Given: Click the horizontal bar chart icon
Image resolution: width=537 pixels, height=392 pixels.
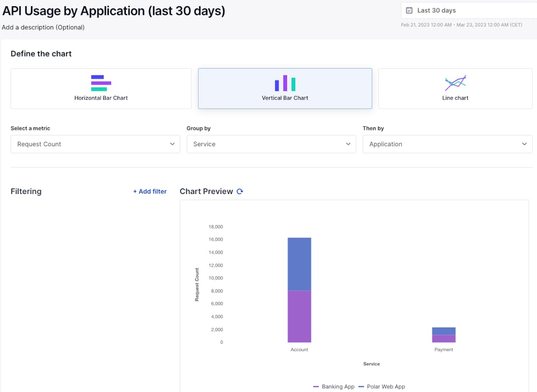Looking at the screenshot, I should point(101,83).
